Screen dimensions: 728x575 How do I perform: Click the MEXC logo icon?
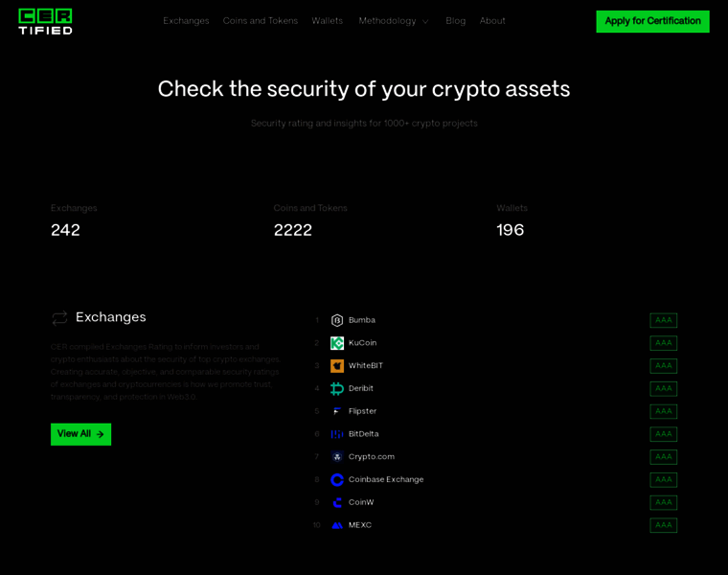(337, 525)
